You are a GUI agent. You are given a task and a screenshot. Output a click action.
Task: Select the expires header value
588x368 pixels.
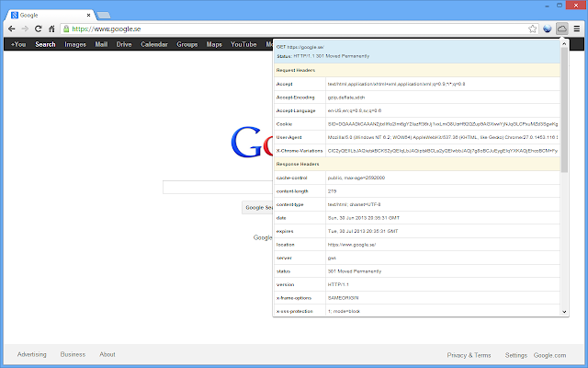pyautogui.click(x=363, y=231)
